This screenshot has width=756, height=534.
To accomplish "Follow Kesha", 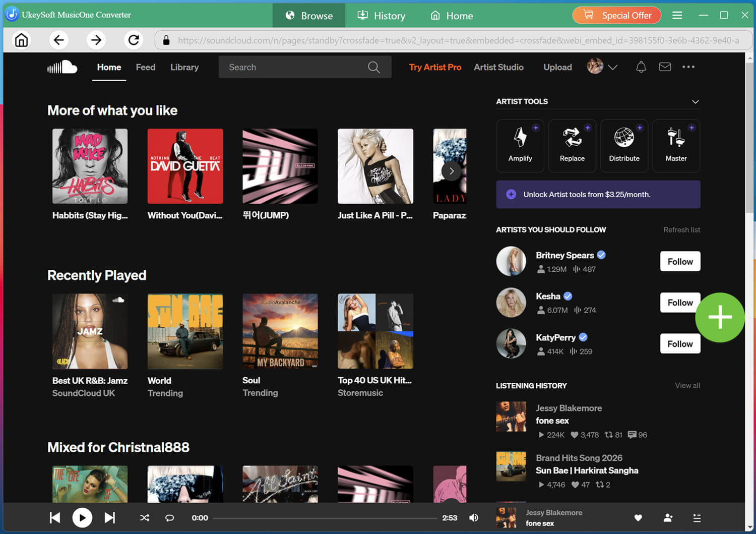I will coord(680,303).
